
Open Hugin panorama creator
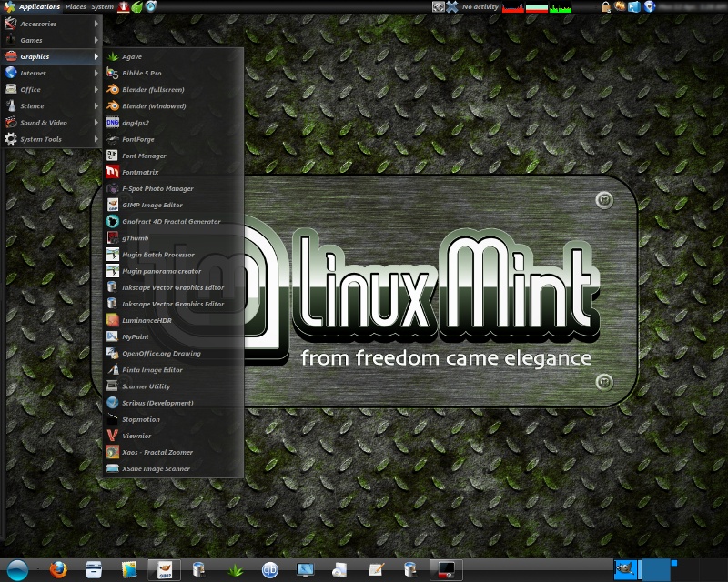[x=173, y=271]
